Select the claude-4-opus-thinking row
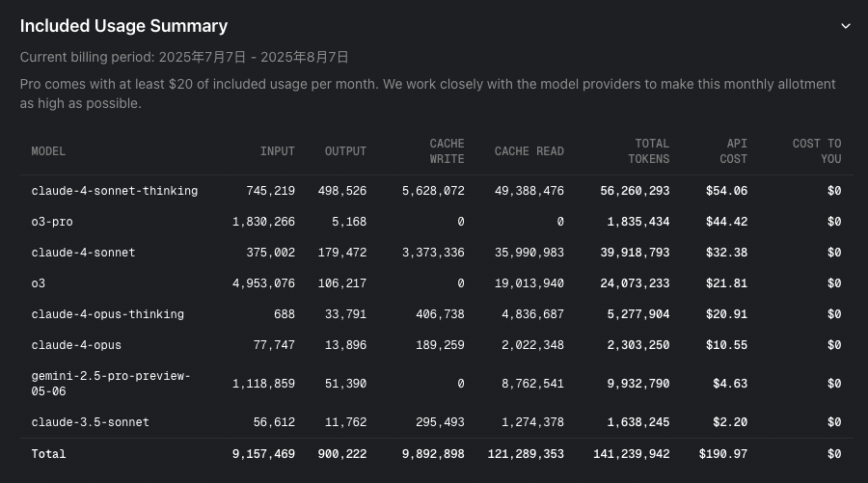Image resolution: width=868 pixels, height=483 pixels. 436,314
